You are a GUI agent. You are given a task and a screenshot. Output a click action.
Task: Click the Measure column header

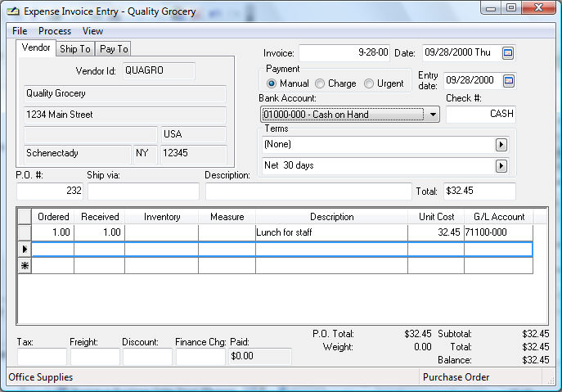point(227,217)
